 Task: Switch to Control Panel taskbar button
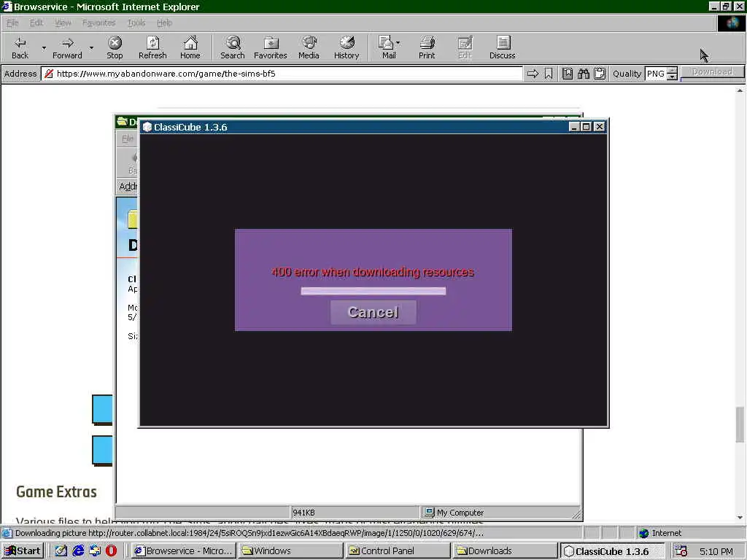[398, 551]
